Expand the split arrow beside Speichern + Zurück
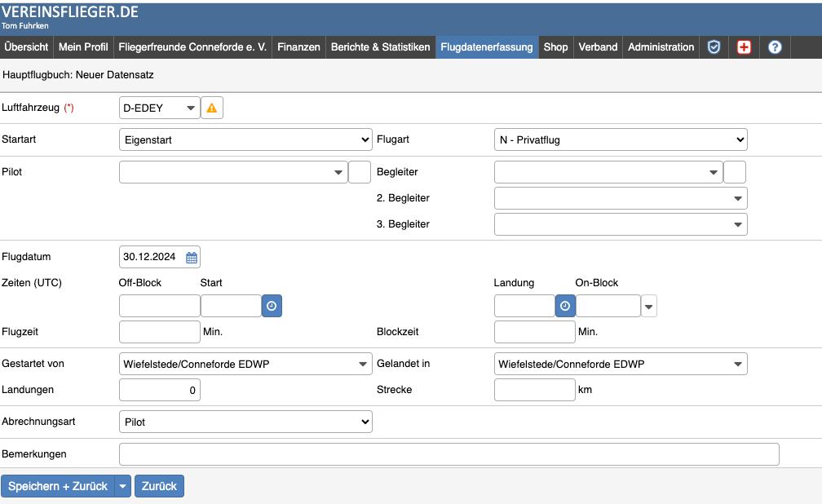 (123, 486)
